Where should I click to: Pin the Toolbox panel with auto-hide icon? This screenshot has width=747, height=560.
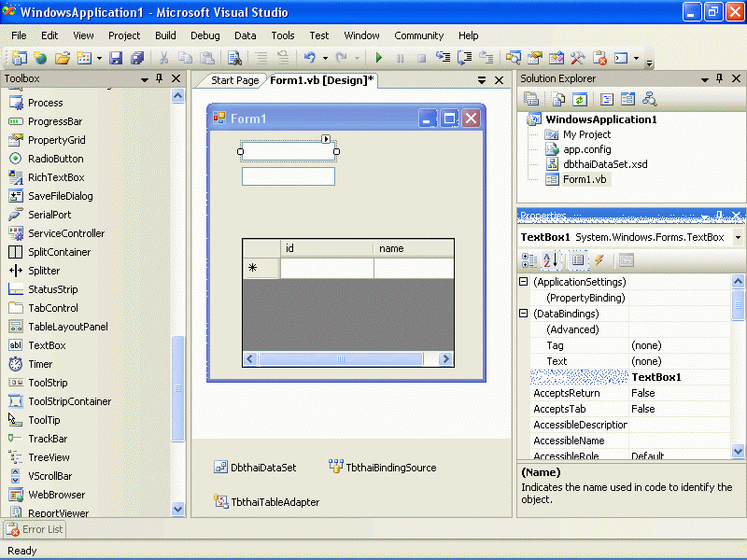(x=160, y=78)
